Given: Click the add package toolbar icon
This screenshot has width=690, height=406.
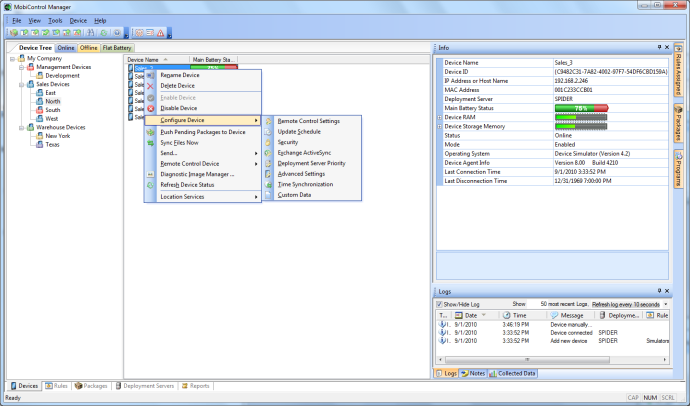Looking at the screenshot, I should (14, 33).
